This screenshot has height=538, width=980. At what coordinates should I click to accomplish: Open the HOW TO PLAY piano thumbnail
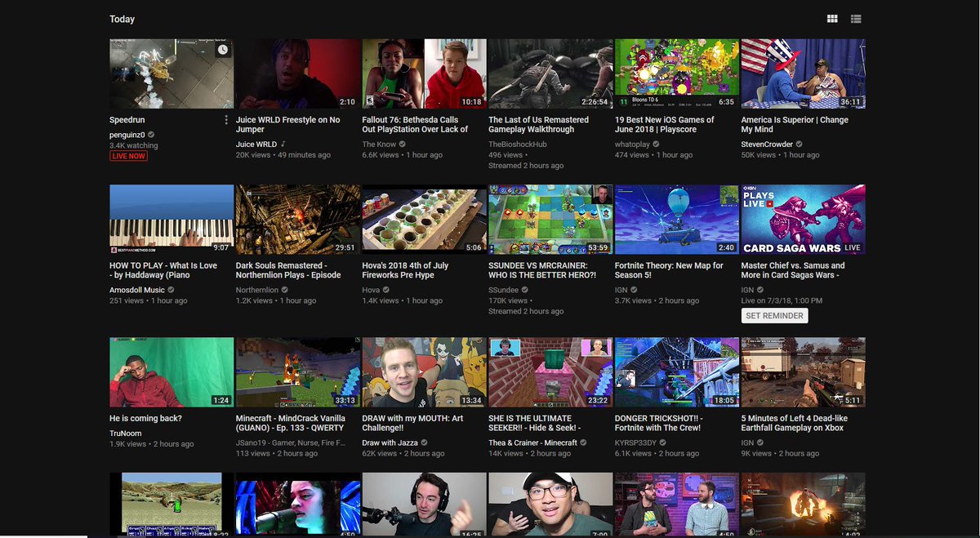[x=171, y=220]
